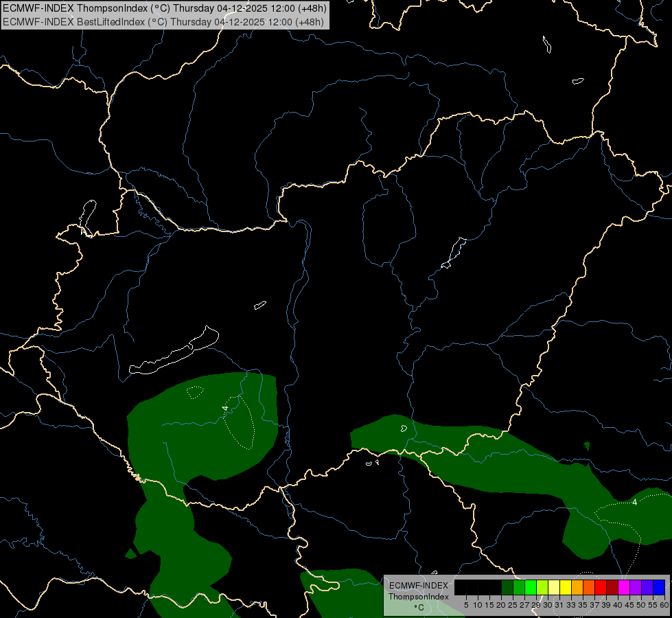Select the bright red 37-39 legend swatch
Screen dimensions: 672x618
pos(601,588)
